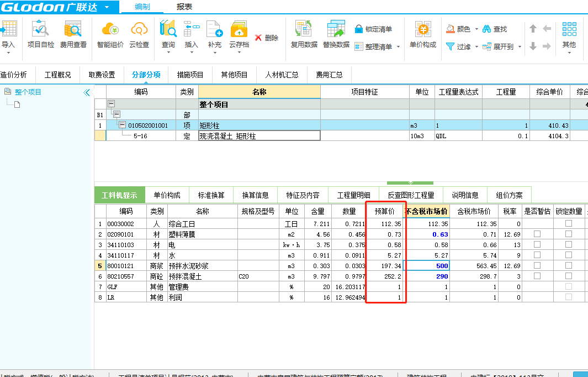Expand the 导入 dropdown arrow

click(x=8, y=53)
